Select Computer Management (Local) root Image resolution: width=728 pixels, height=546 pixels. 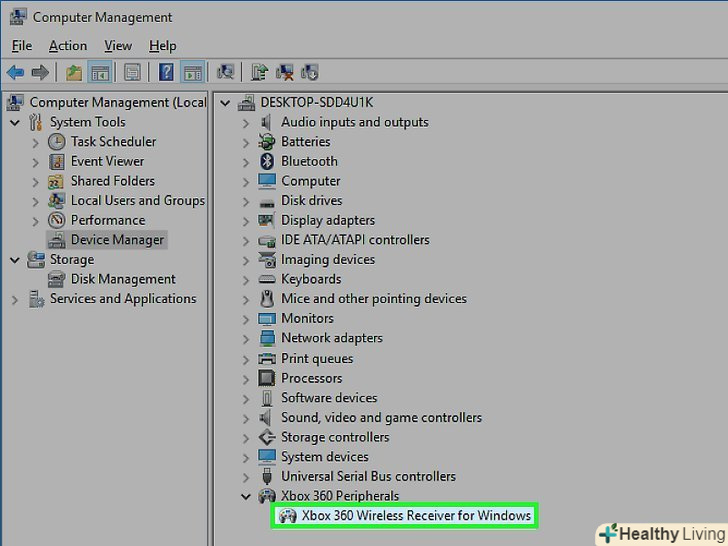[117, 102]
